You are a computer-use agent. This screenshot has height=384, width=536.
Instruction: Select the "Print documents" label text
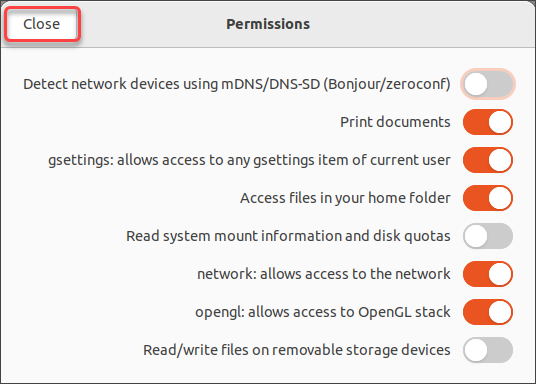395,122
